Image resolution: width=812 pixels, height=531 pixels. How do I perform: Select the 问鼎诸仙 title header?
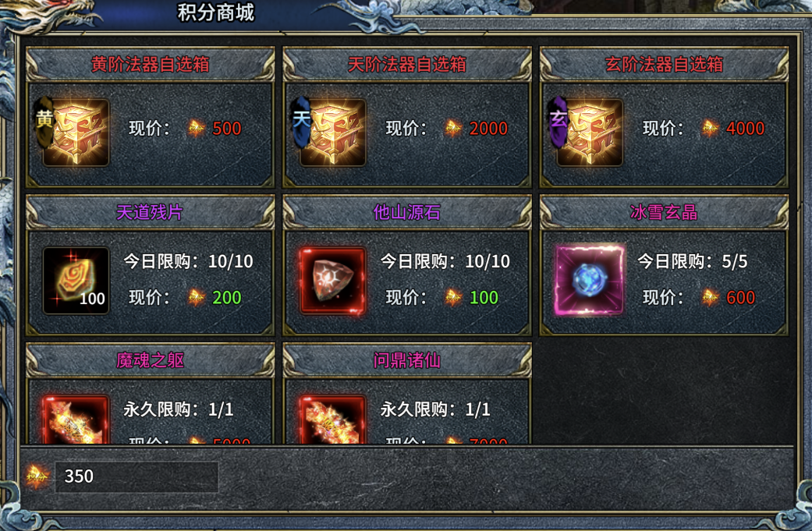point(407,360)
